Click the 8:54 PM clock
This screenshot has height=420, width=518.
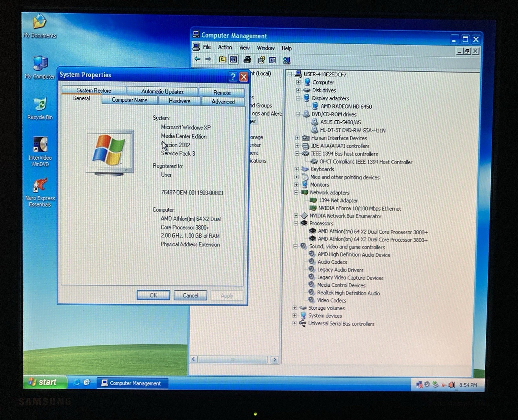point(468,385)
